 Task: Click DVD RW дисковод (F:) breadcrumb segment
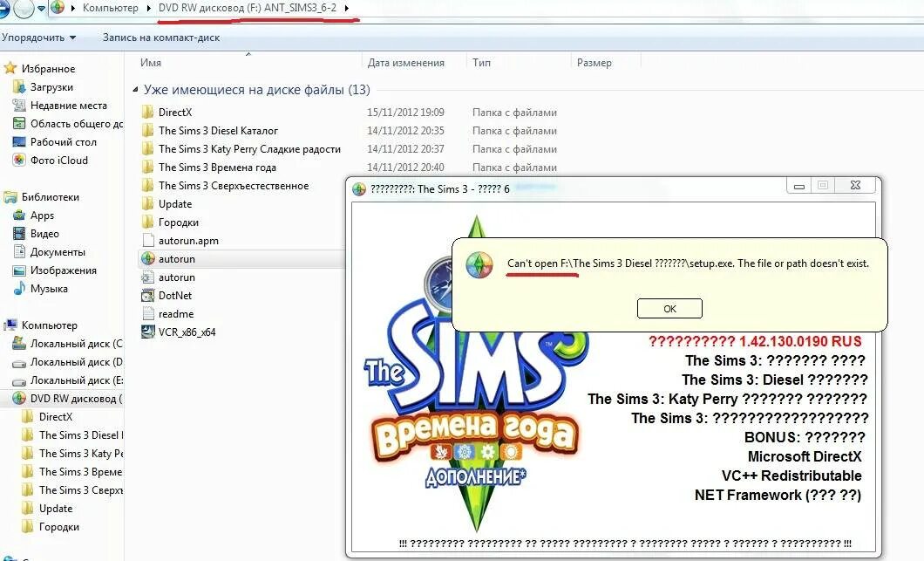(248, 8)
